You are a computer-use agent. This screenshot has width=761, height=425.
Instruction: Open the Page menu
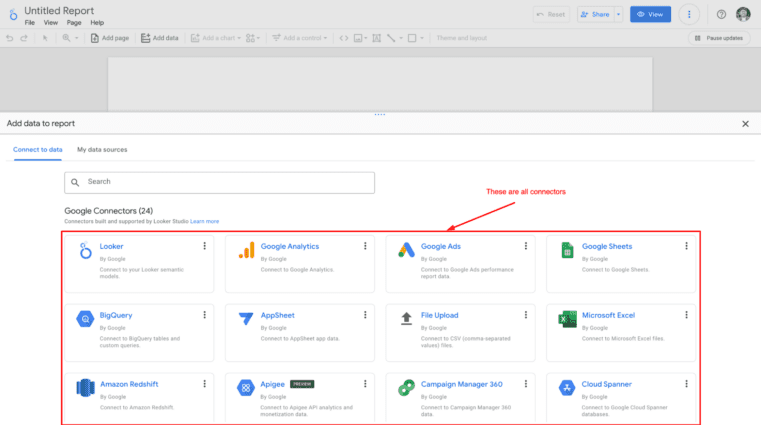pos(74,22)
